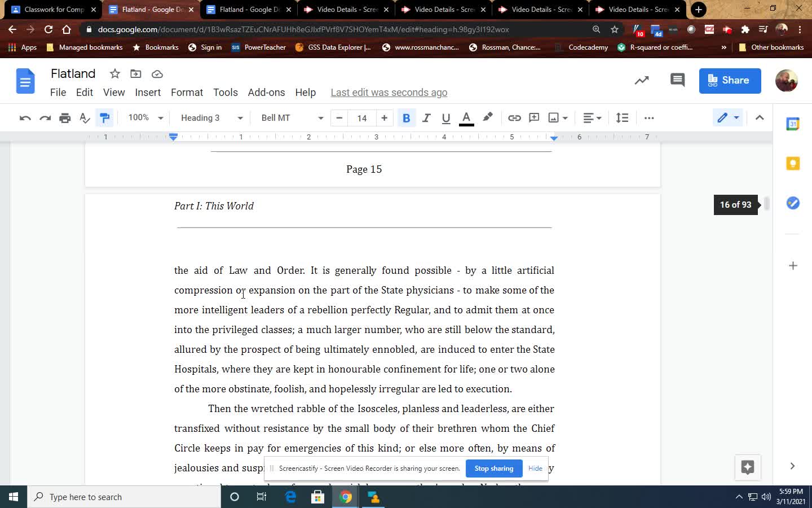Screen dimensions: 812x508
Task: Click Stop sharing in Screencastify bar
Action: (494, 468)
